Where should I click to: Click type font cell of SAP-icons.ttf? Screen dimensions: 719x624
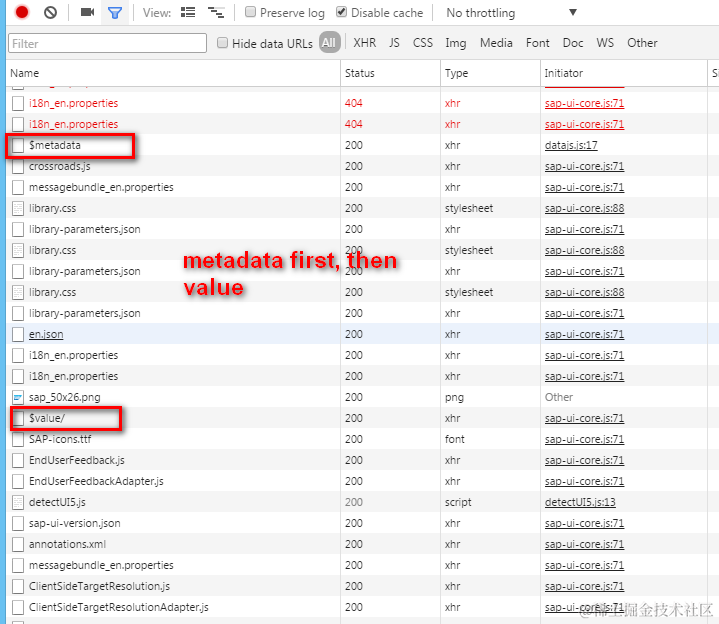(454, 439)
